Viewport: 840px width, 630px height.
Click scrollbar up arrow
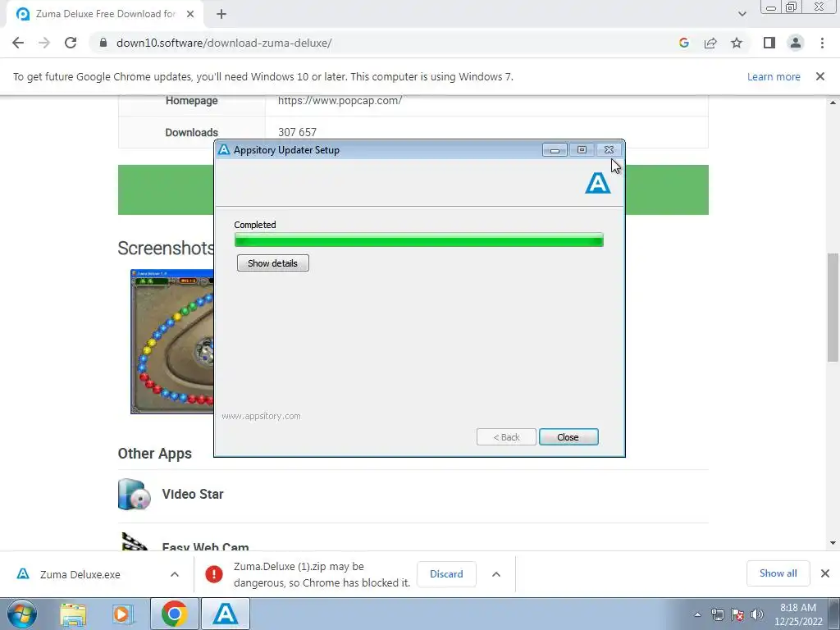pos(833,103)
